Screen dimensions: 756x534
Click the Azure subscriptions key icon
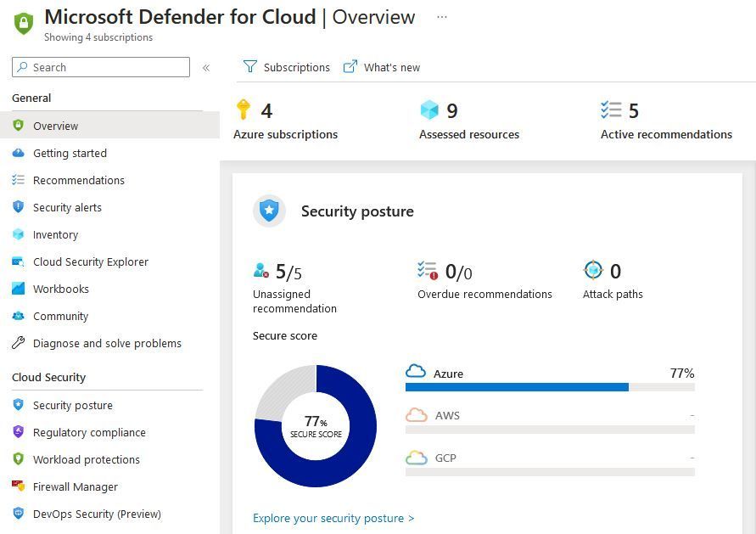244,110
